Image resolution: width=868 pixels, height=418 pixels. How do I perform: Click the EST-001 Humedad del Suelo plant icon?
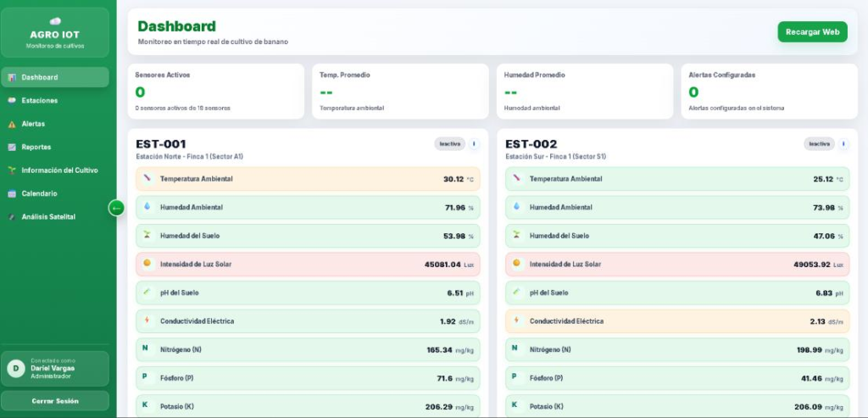coord(147,235)
